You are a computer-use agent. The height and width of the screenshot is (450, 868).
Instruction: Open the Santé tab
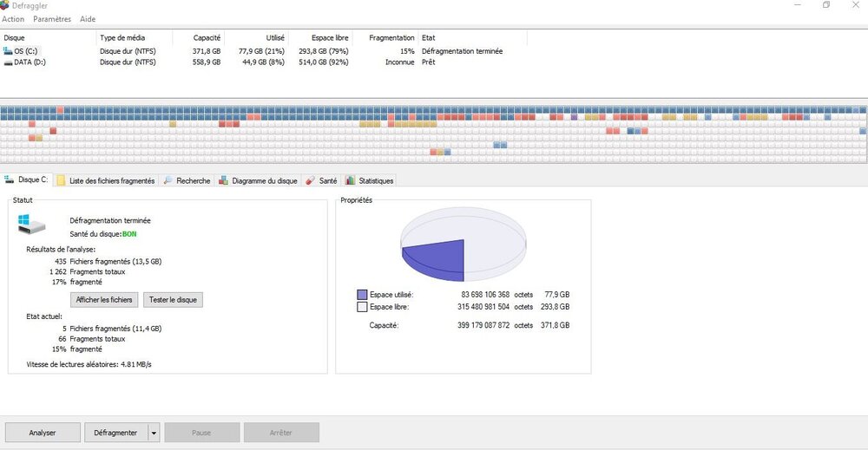point(321,180)
